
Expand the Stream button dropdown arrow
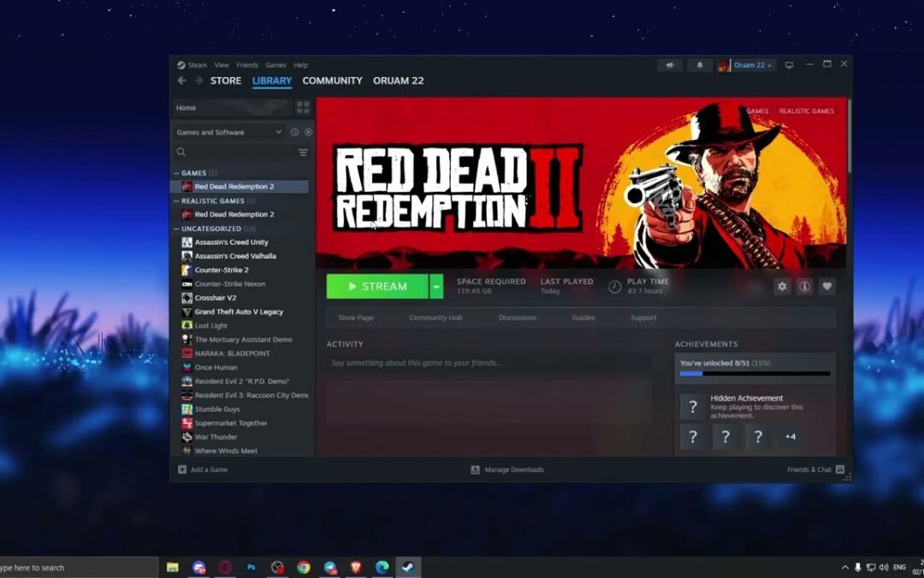[436, 286]
